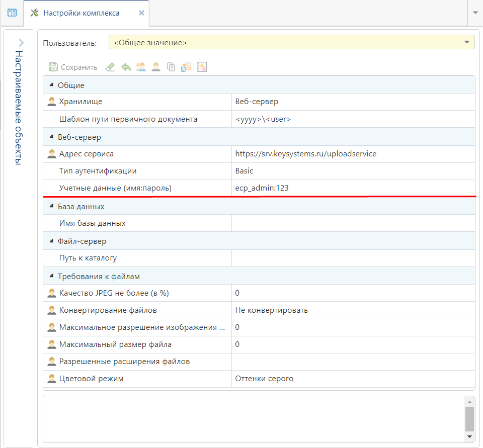Click the eraser clear icon in toolbar
This screenshot has width=483, height=448.
click(x=110, y=67)
